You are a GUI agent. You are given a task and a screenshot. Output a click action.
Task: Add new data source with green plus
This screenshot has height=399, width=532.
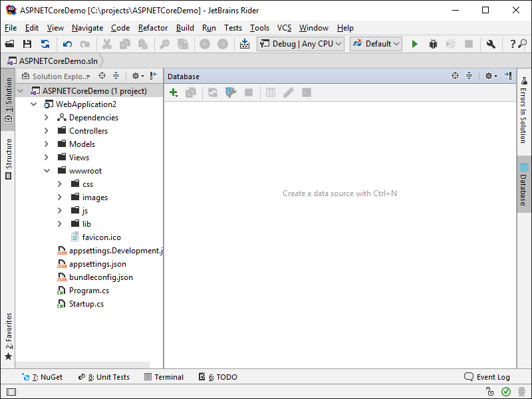(x=174, y=92)
